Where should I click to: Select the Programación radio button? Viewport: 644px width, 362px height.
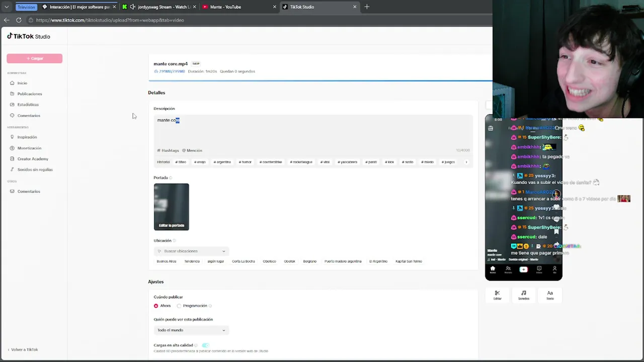tap(179, 306)
